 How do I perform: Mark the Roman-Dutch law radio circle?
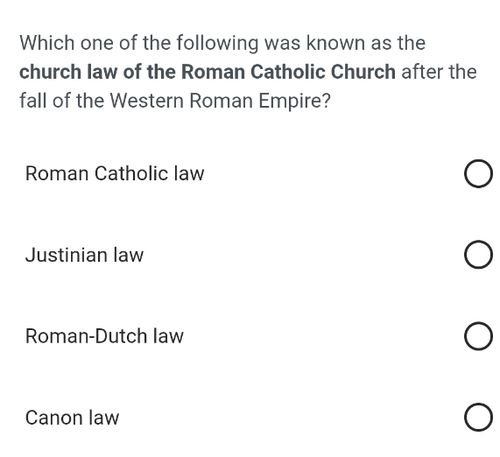(x=478, y=336)
